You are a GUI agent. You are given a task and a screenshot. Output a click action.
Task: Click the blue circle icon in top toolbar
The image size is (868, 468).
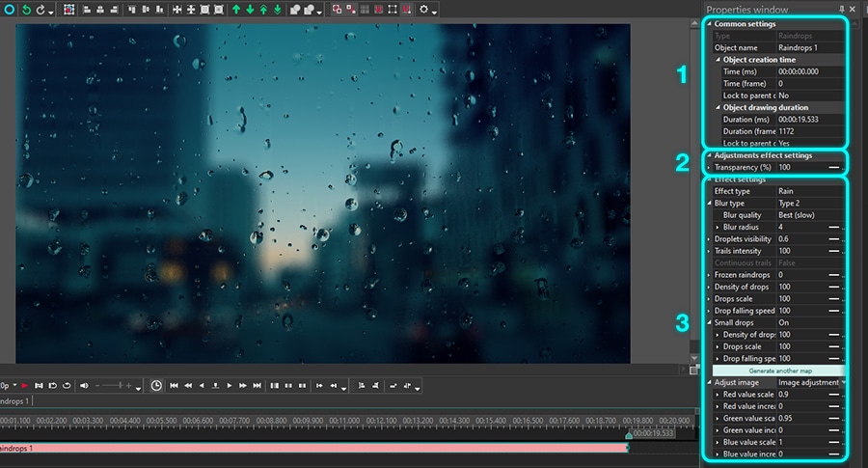pos(9,10)
